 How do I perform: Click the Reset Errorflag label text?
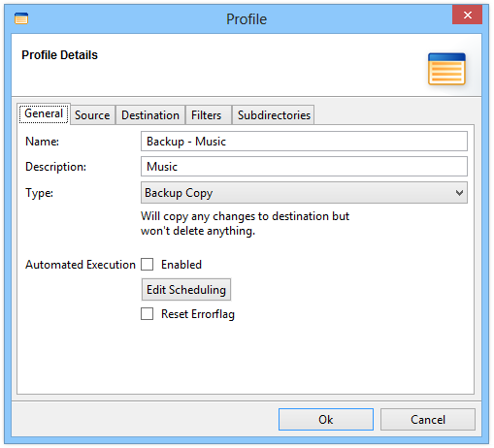tap(198, 314)
